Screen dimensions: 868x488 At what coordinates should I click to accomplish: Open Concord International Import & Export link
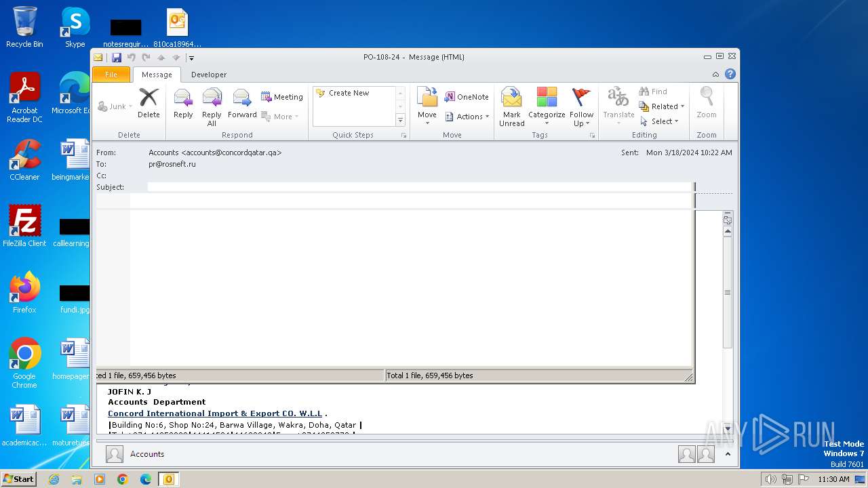point(215,413)
